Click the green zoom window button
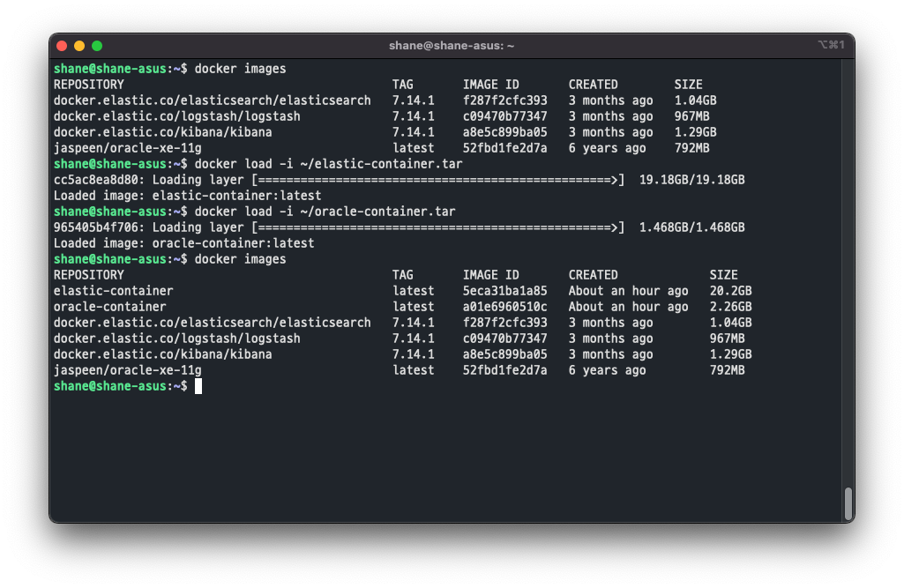 pos(97,46)
